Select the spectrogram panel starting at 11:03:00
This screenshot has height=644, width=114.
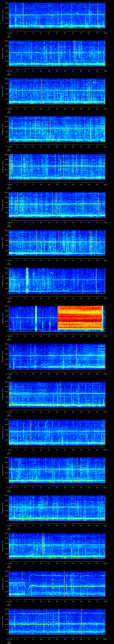click(x=57, y=91)
